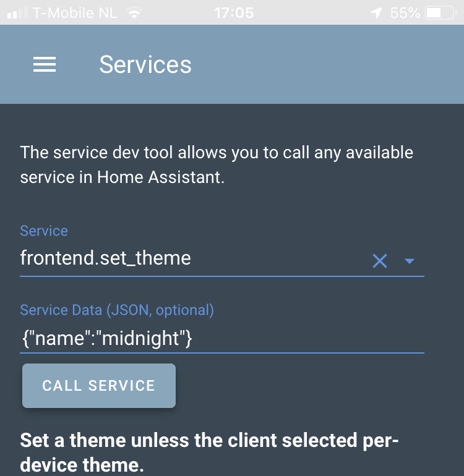
Task: Tap the Services header title
Action: point(145,64)
